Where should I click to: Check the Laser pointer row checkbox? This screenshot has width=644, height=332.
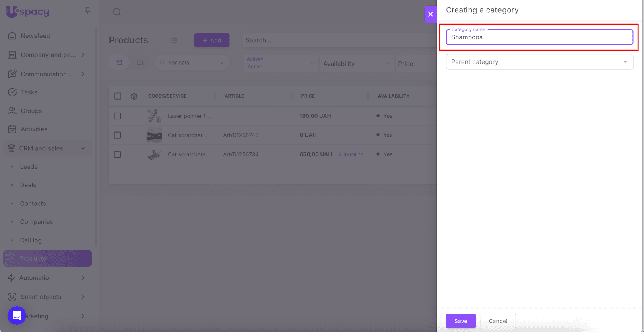point(118,116)
